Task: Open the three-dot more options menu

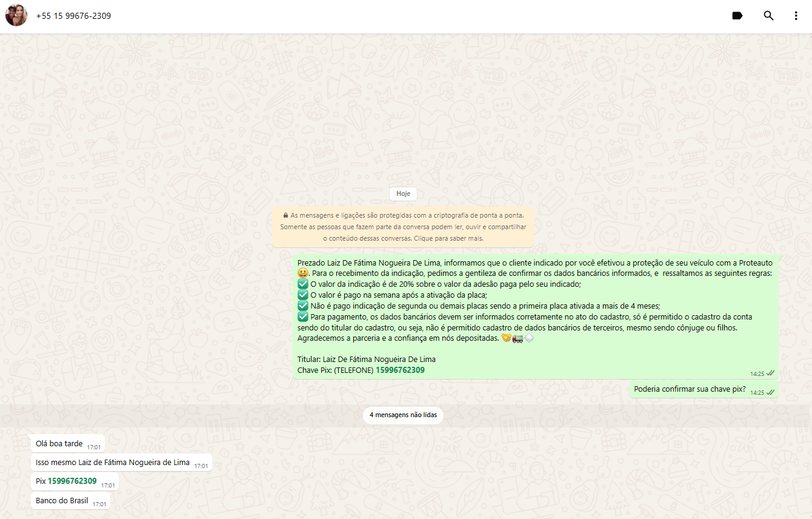Action: coord(796,16)
